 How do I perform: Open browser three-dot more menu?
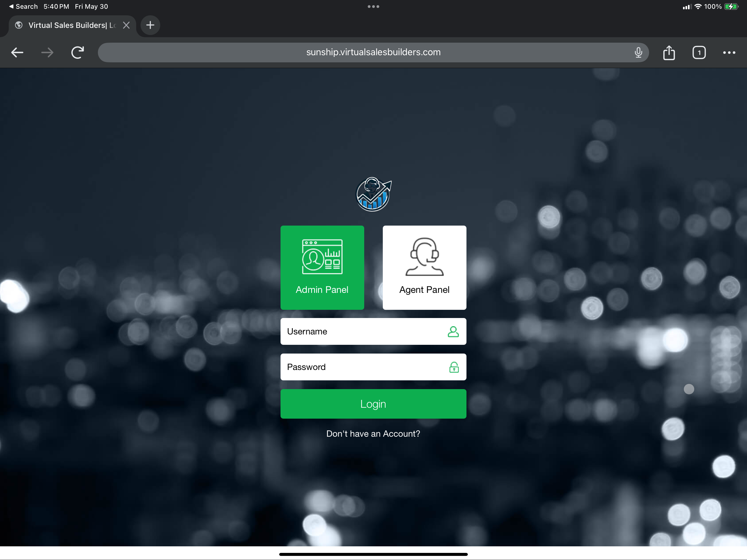click(729, 52)
